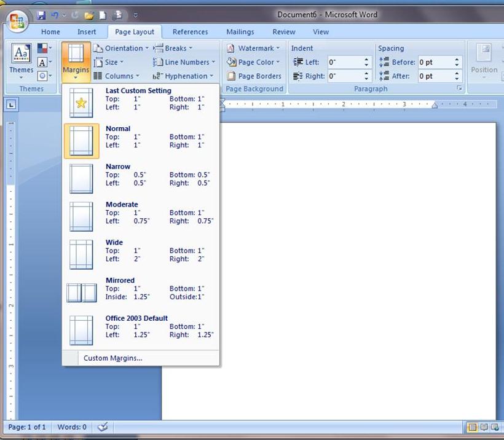The width and height of the screenshot is (504, 440).
Task: Select the Normal margins preset
Action: pos(141,141)
